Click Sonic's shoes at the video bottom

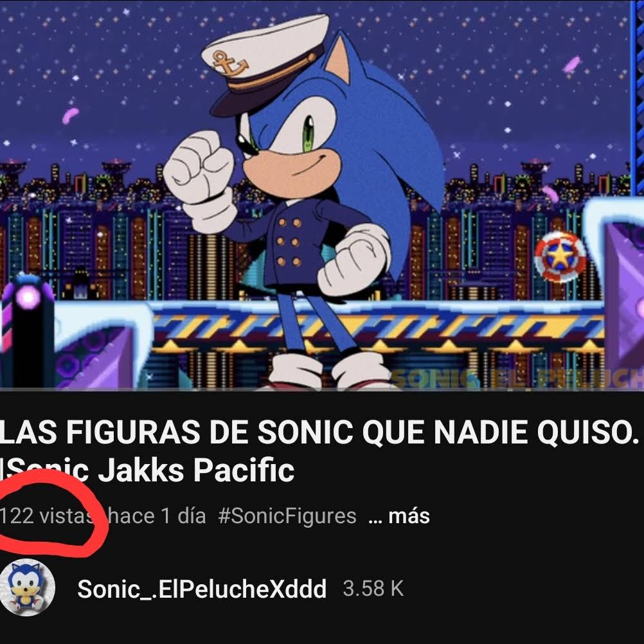pos(330,371)
